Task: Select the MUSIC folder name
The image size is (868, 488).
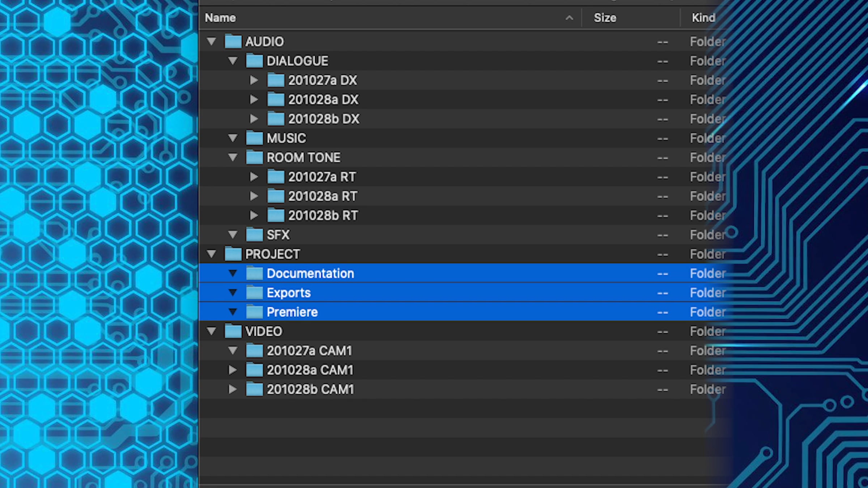Action: point(286,138)
